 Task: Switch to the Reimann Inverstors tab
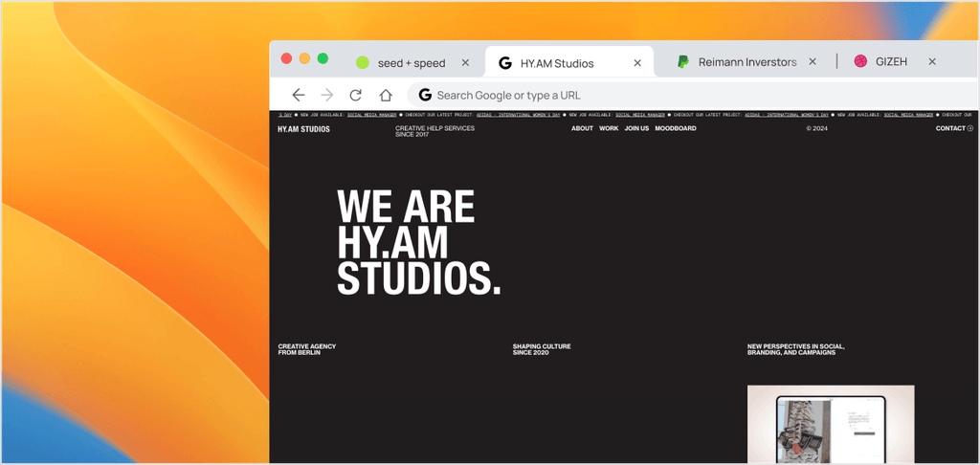click(746, 62)
